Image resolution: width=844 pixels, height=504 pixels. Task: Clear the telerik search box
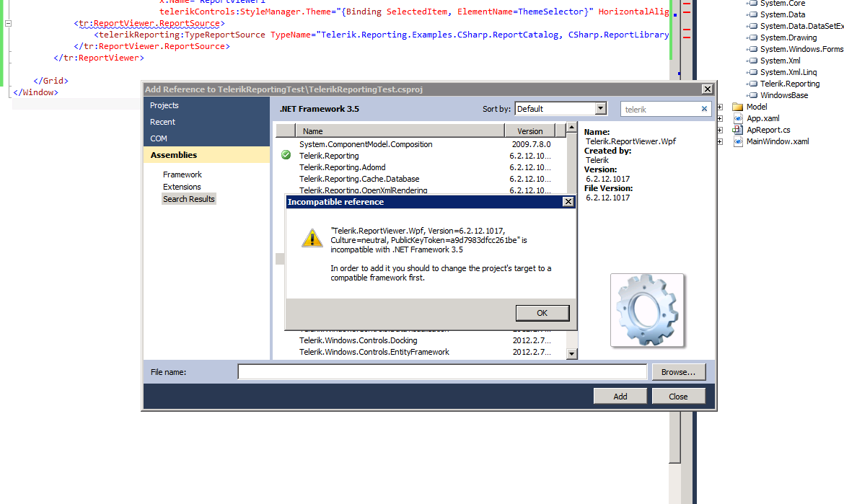tap(704, 109)
